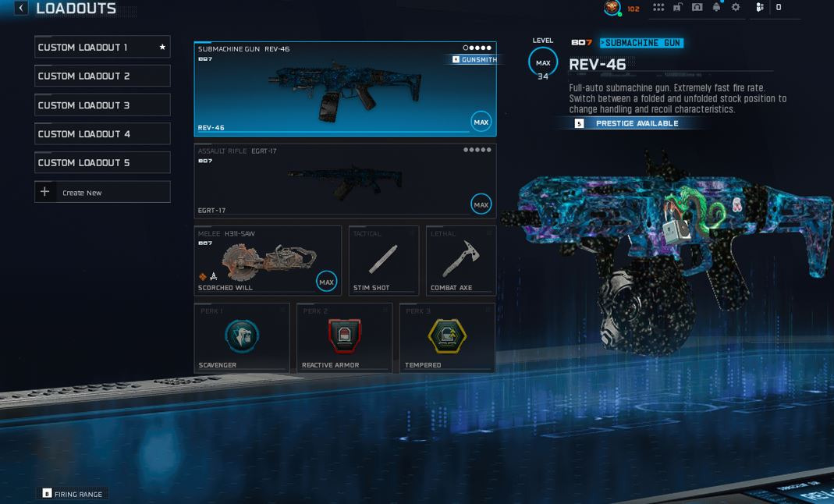
Task: Click the unlock padlock icon in top bar
Action: point(678,8)
